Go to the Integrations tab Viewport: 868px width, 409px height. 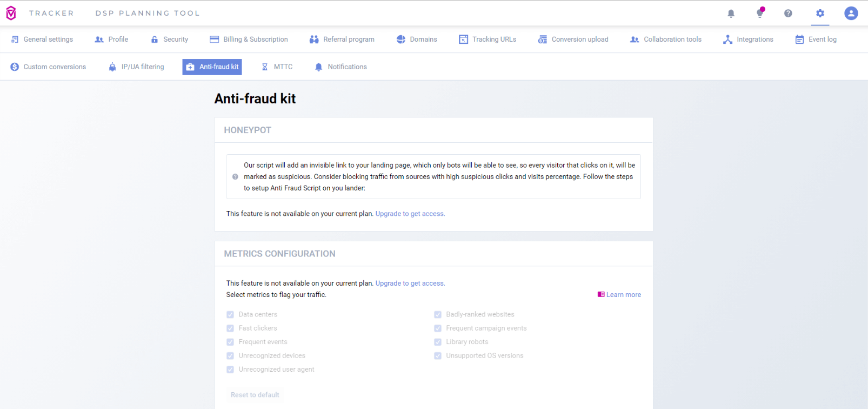click(x=749, y=39)
